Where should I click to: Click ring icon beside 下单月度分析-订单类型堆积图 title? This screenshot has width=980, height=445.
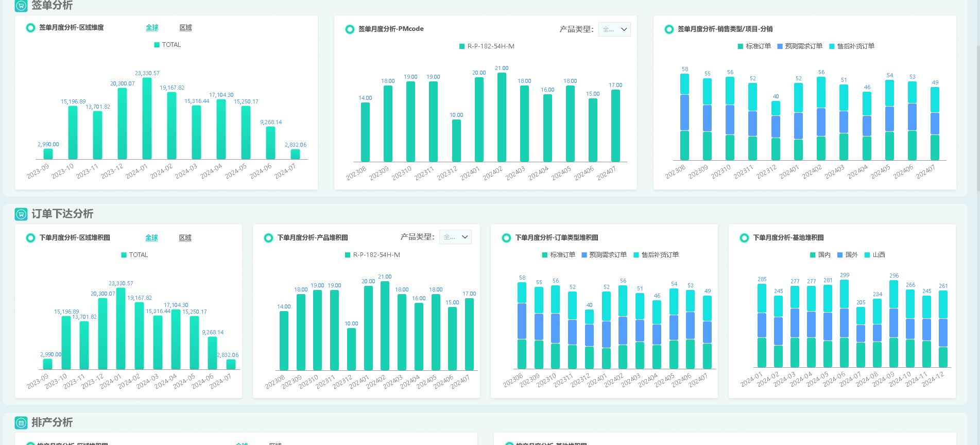506,238
